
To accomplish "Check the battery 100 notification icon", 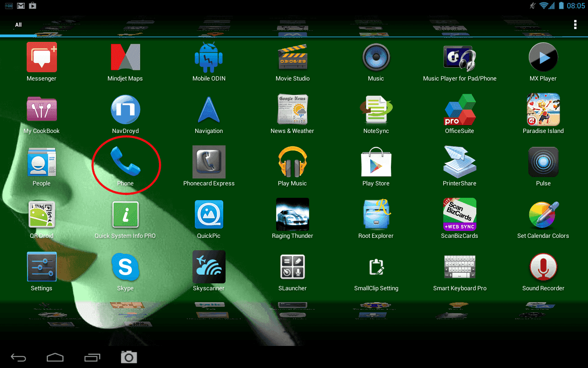I will coord(9,6).
